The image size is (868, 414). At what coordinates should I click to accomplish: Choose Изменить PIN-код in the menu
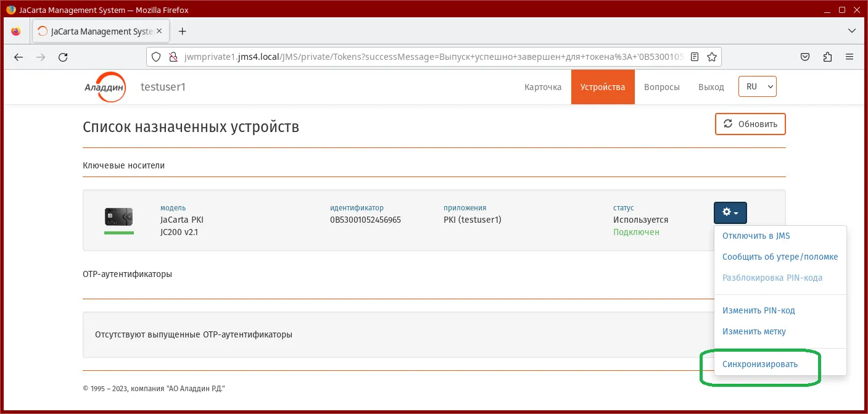pos(759,310)
